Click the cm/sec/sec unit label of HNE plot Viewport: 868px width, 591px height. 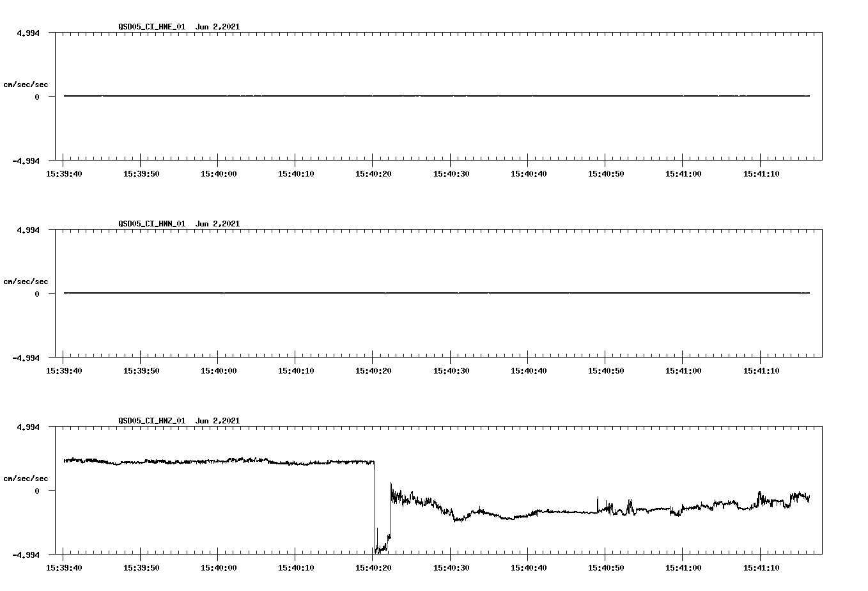click(26, 84)
